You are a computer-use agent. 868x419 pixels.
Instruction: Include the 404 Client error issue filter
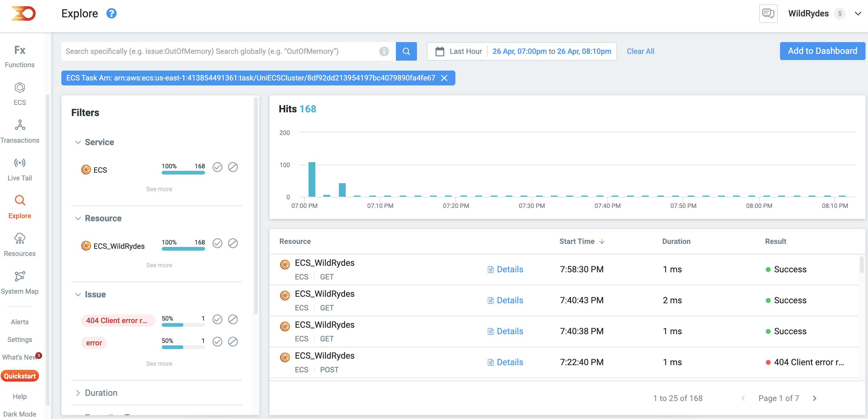coord(217,319)
